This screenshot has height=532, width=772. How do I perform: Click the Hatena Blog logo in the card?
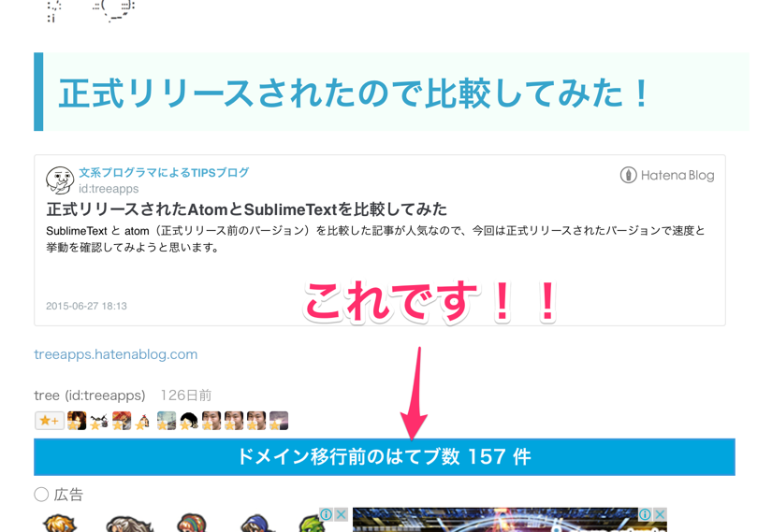click(x=667, y=175)
